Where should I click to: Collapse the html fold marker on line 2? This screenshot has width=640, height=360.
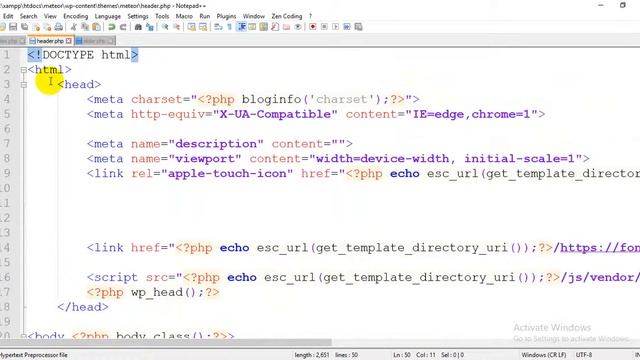[24, 70]
